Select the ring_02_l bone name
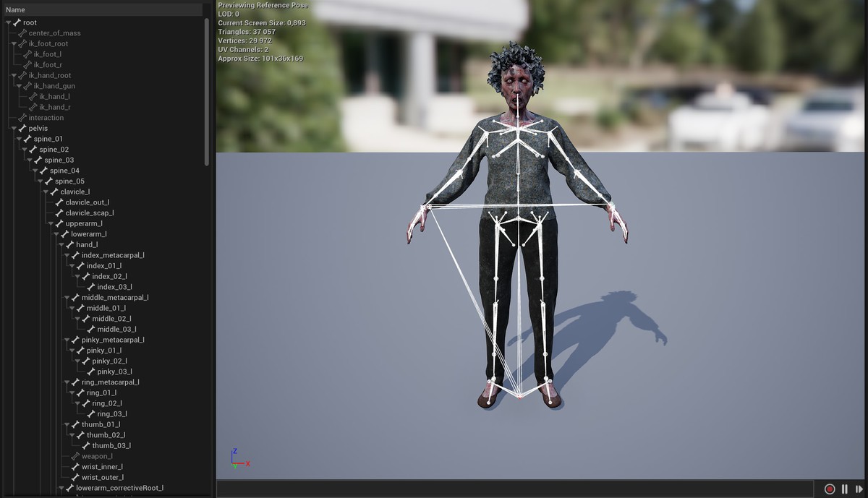This screenshot has width=868, height=498. [107, 403]
